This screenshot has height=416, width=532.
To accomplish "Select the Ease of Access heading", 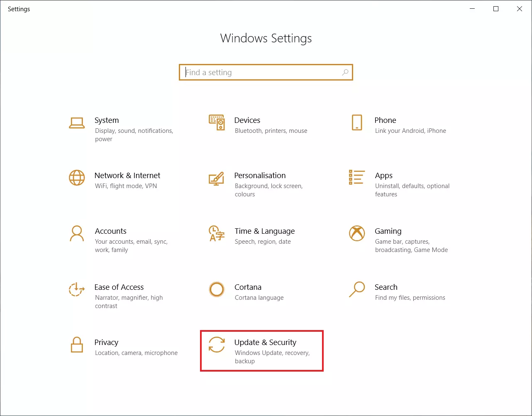I will (119, 287).
